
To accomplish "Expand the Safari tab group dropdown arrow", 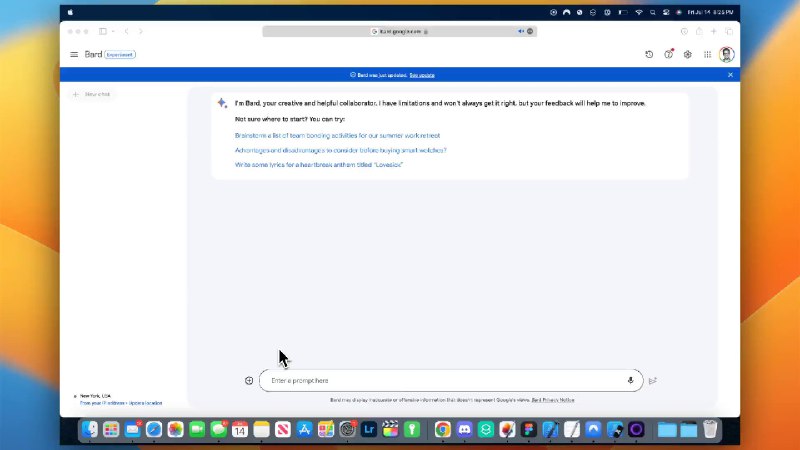I will coord(113,31).
